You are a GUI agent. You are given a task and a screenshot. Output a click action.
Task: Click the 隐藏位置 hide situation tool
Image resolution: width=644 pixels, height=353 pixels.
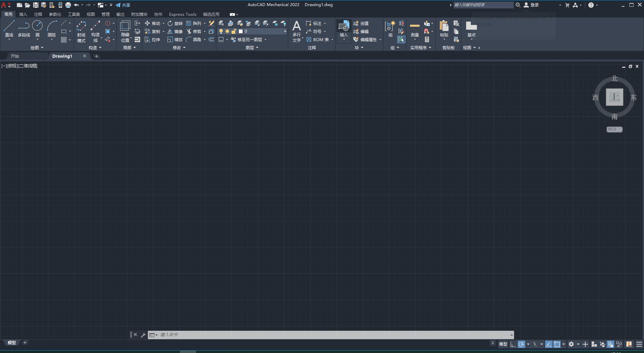(x=125, y=31)
